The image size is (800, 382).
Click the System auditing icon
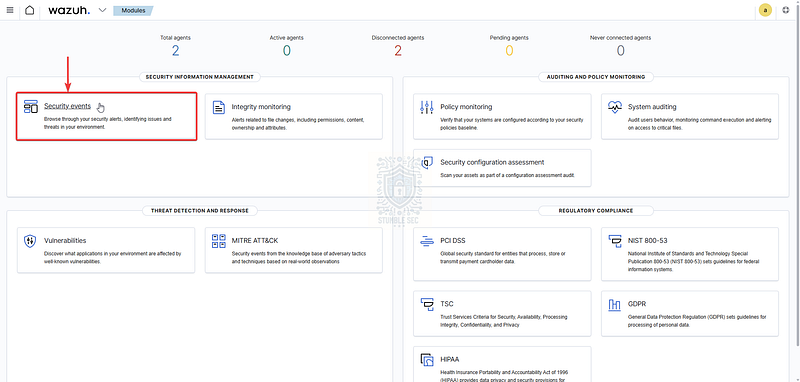pos(615,107)
